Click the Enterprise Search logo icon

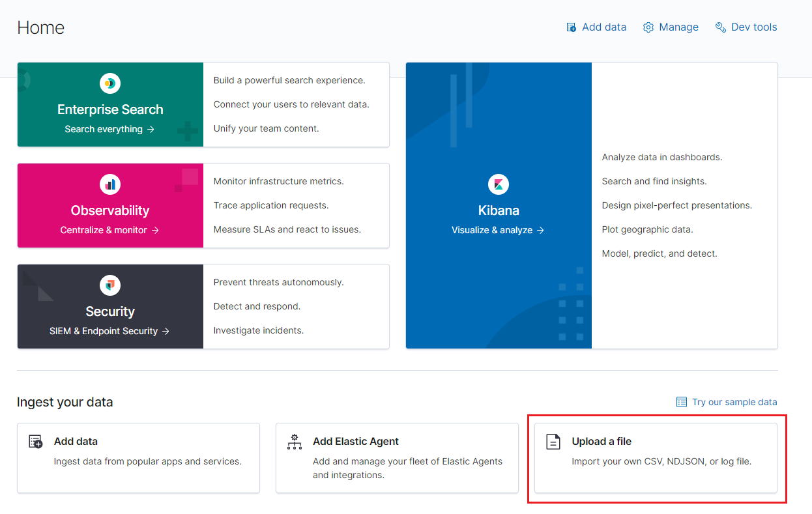110,83
